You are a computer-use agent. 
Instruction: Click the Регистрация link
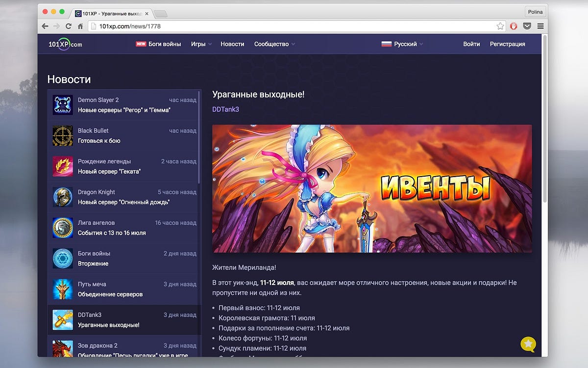(507, 44)
